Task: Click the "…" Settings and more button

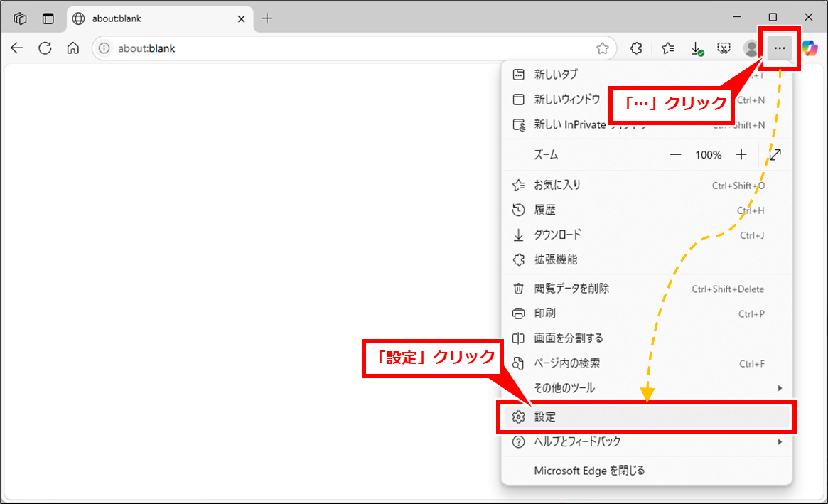Action: click(780, 48)
